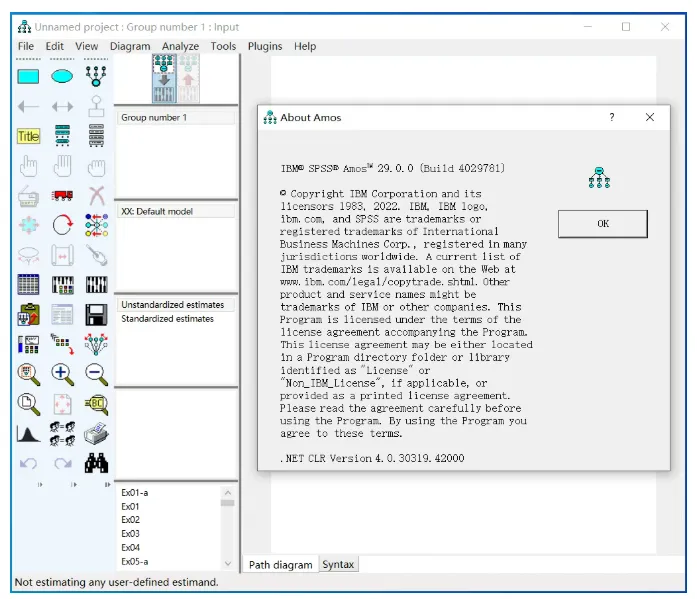
Task: Open the Plugins menu
Action: [x=265, y=46]
